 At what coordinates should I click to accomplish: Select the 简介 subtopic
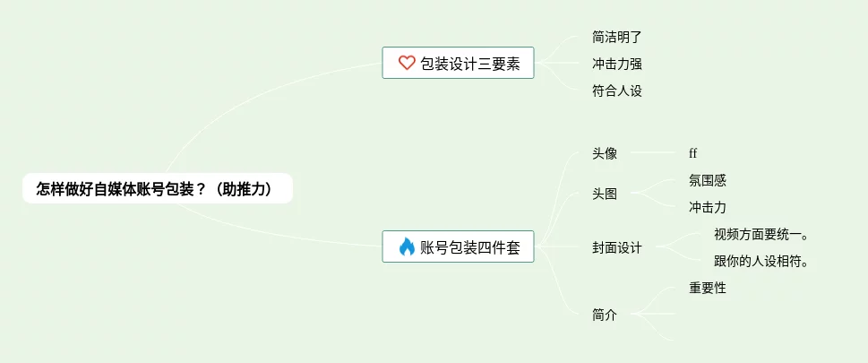pyautogui.click(x=605, y=315)
